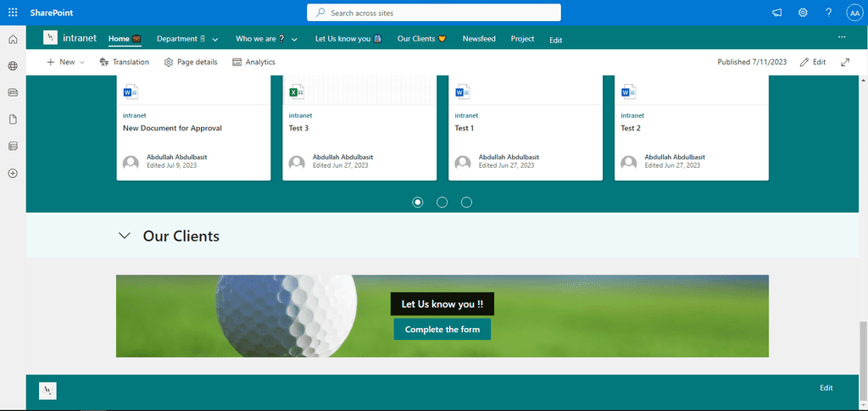Screen dimensions: 868x411
Task: Click author avatar on New Document for Approval card
Action: click(x=131, y=164)
